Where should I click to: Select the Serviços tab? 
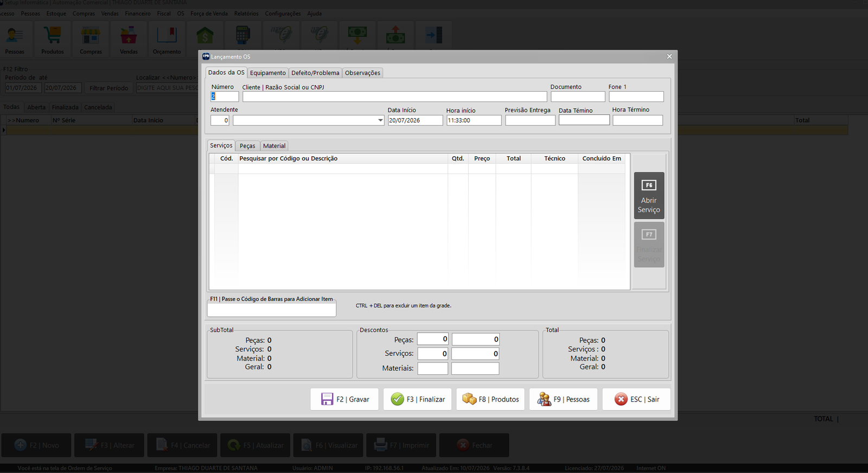221,145
